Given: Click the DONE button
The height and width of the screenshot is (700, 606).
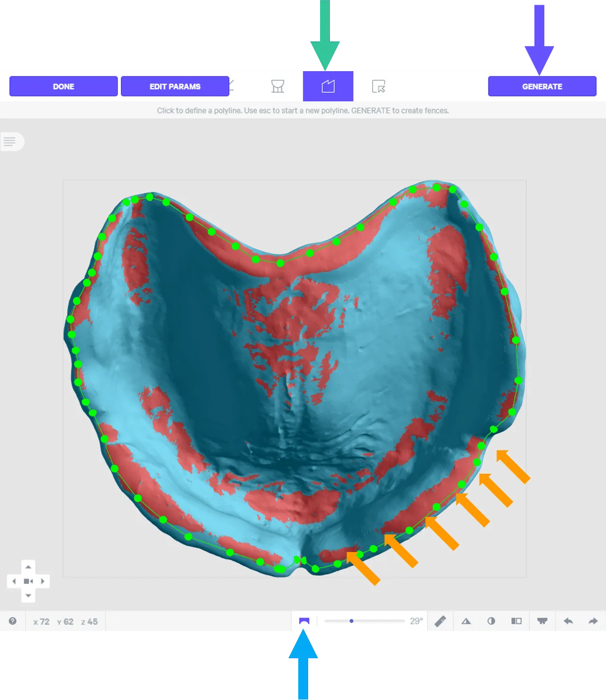Looking at the screenshot, I should (64, 86).
